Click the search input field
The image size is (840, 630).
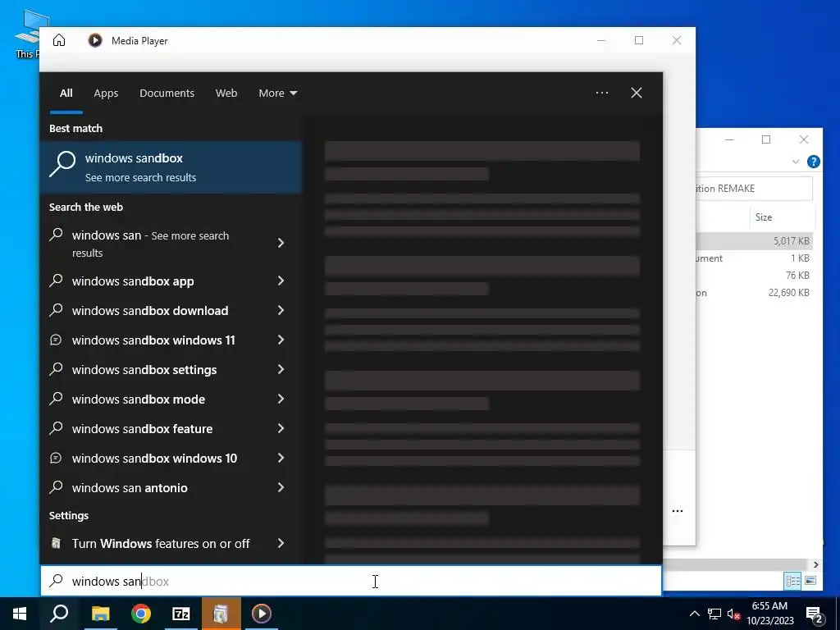click(351, 582)
